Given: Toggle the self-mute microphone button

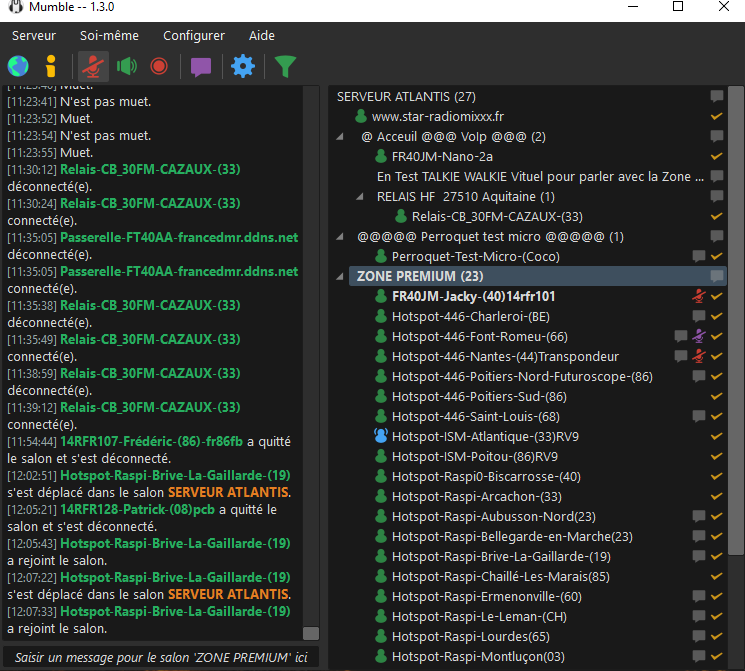Looking at the screenshot, I should pos(93,66).
